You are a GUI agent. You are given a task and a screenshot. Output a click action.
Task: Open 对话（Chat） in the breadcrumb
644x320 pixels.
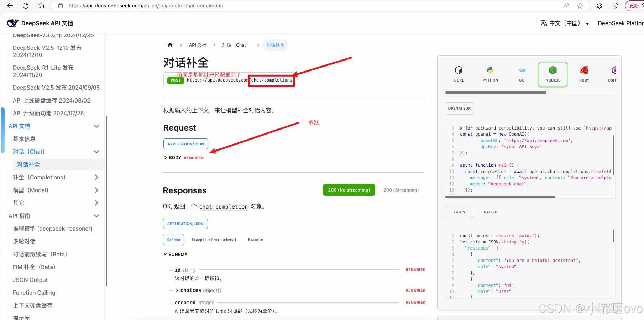(x=235, y=45)
